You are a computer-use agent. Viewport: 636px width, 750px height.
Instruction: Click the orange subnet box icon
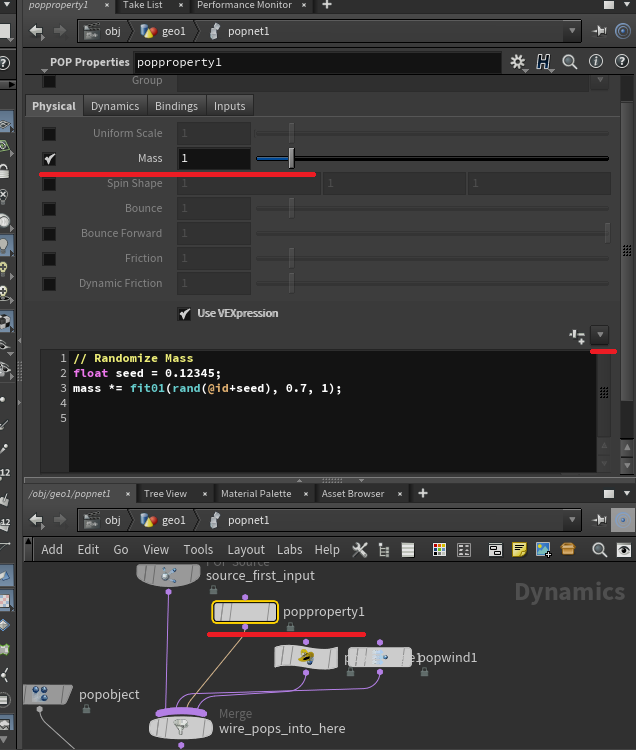click(568, 549)
